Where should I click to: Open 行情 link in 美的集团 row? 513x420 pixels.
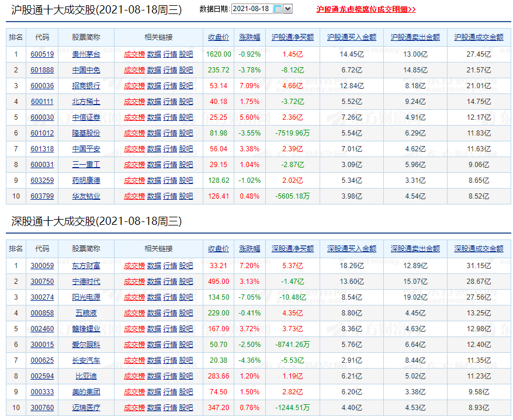coord(170,392)
